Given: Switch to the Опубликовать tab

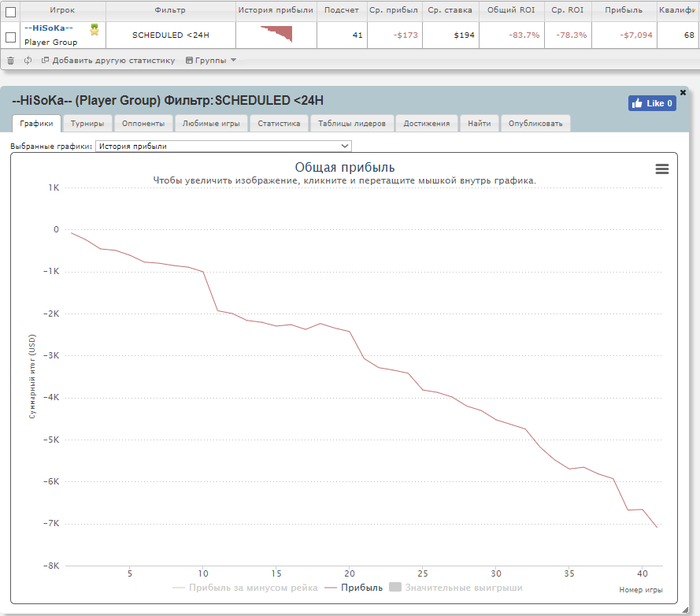Looking at the screenshot, I should (536, 123).
